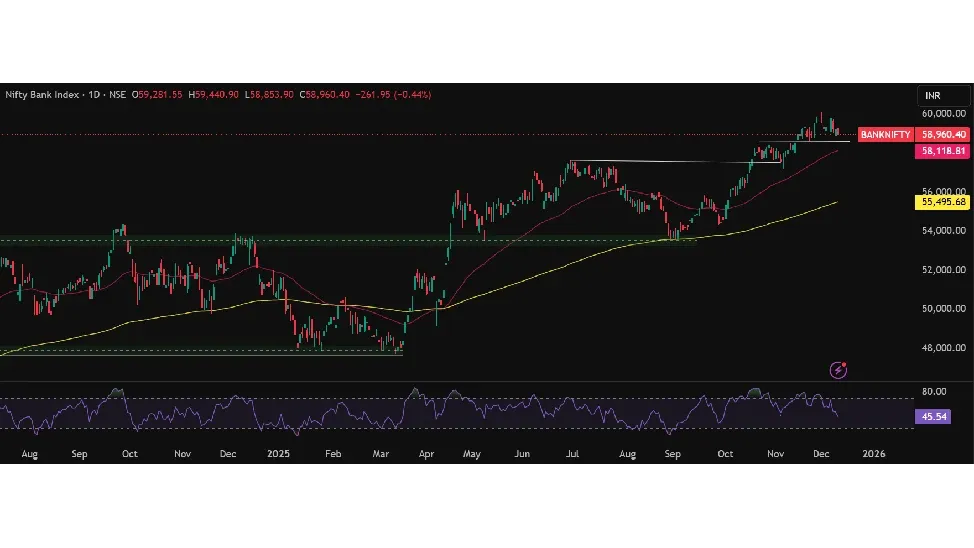Click the 2026 label on the time axis
This screenshot has height=548, width=974.
tap(873, 454)
